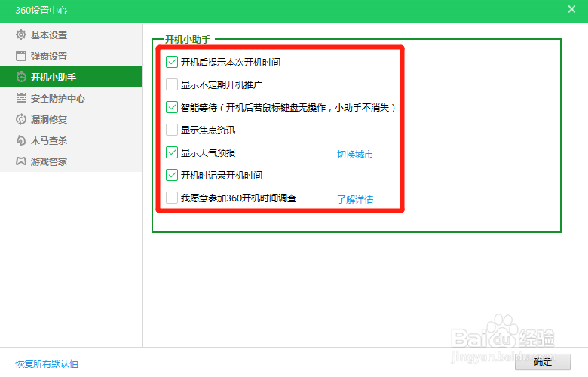This screenshot has width=588, height=377.
Task: Click the gamepad icon beside 游戏管家
Action: [21, 161]
